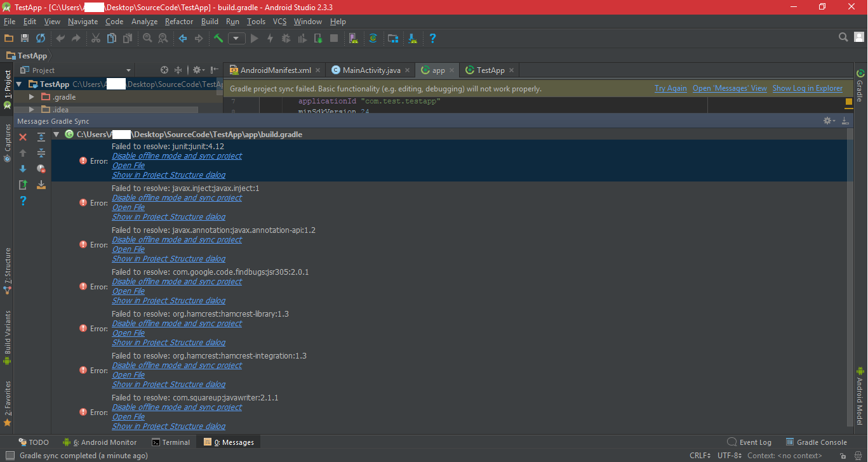Collapse the app build.gradle message node

[x=57, y=135]
